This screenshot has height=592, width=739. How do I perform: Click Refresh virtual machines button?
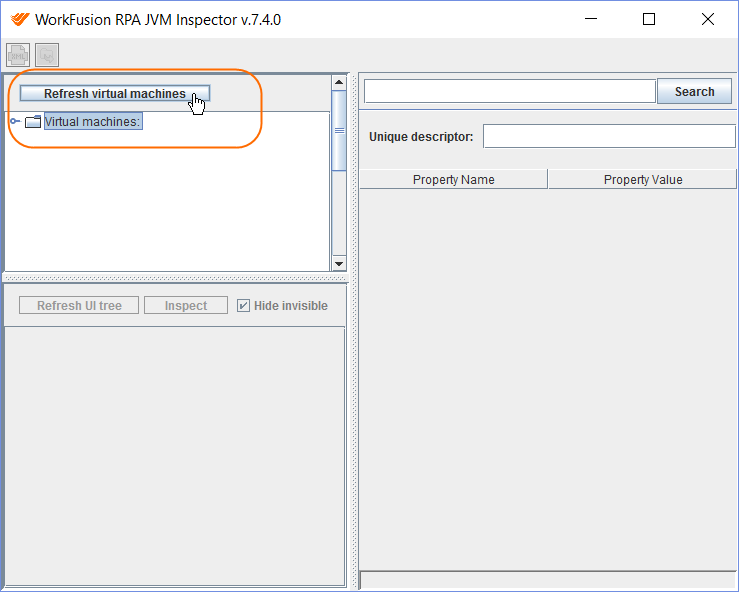(x=115, y=93)
